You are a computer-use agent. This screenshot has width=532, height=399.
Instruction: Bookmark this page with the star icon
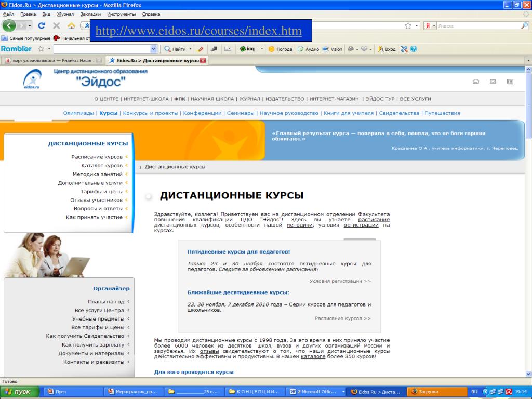click(x=408, y=26)
